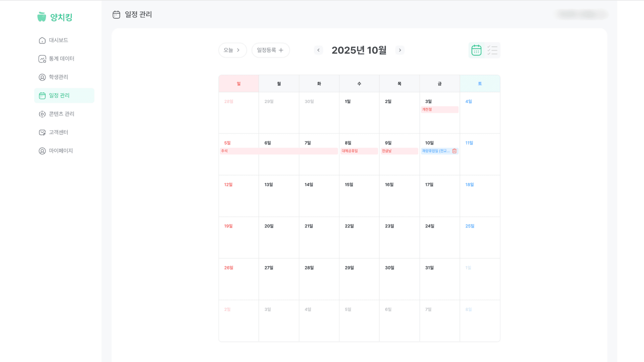Open 통계 데이터 chart icon
The width and height of the screenshot is (644, 362).
(42, 59)
